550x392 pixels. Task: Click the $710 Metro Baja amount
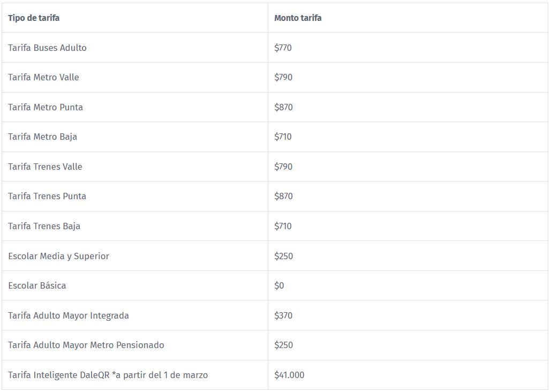pyautogui.click(x=283, y=137)
